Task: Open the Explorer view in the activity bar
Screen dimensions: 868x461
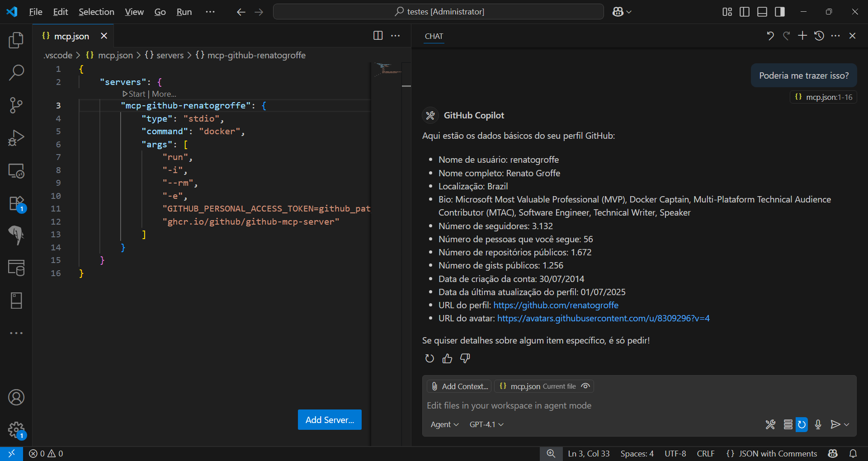Action: pyautogui.click(x=16, y=40)
